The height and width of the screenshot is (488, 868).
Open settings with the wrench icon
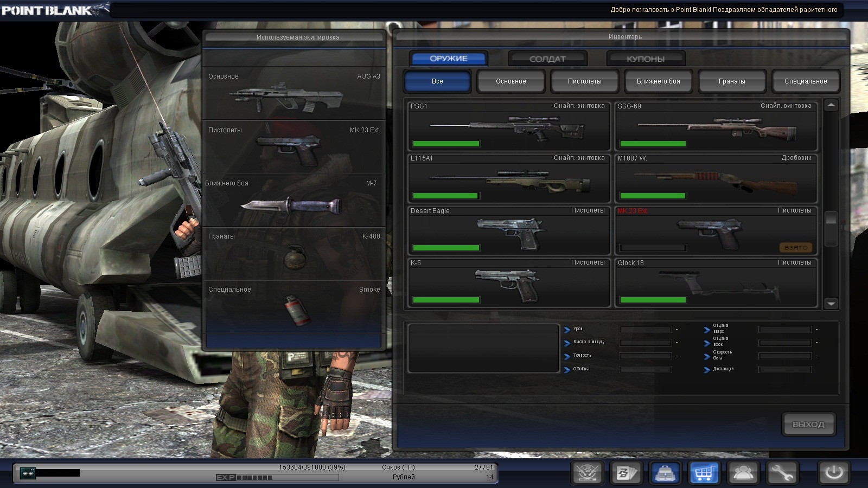(x=781, y=473)
